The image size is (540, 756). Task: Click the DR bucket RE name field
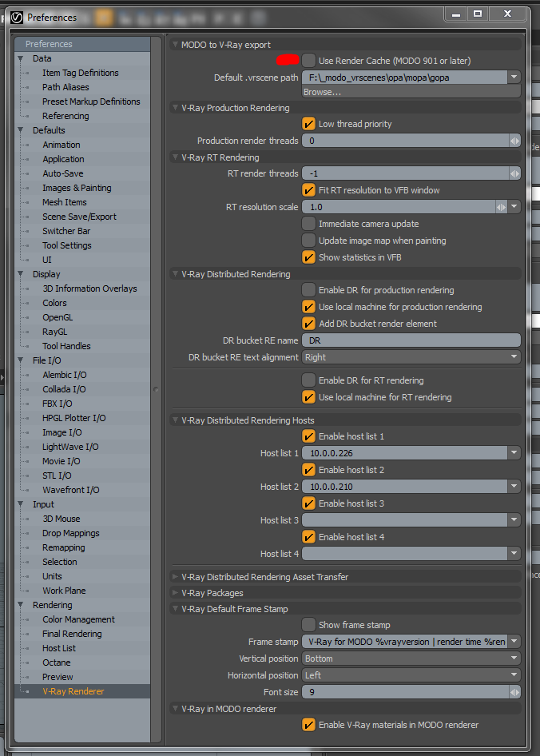pos(411,340)
